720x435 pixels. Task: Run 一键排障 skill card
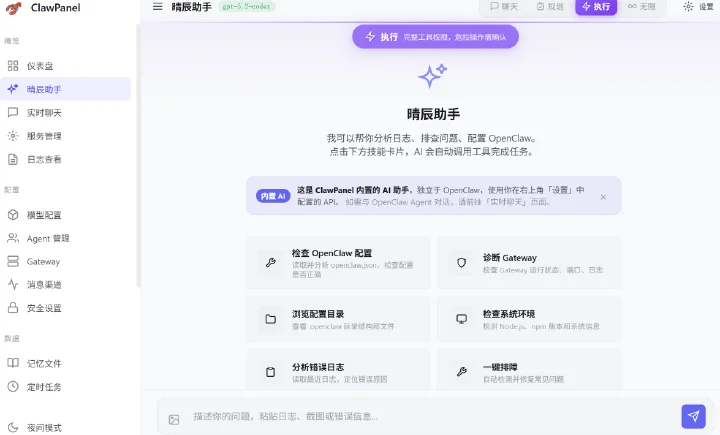tap(529, 370)
